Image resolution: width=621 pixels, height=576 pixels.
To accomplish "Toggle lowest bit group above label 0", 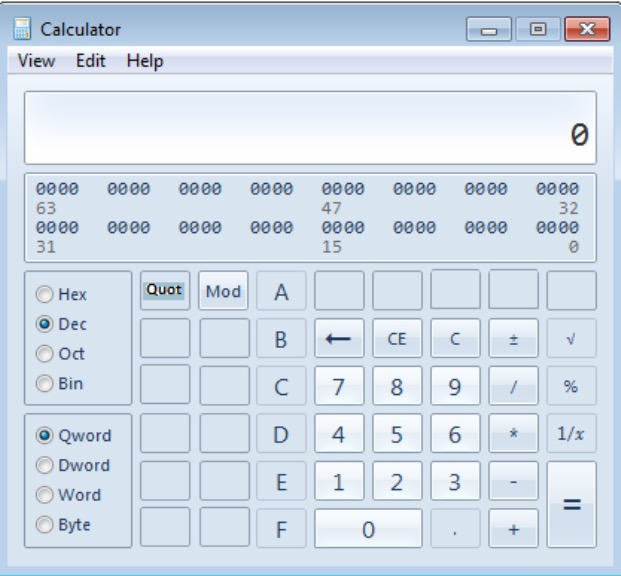I will click(x=558, y=227).
